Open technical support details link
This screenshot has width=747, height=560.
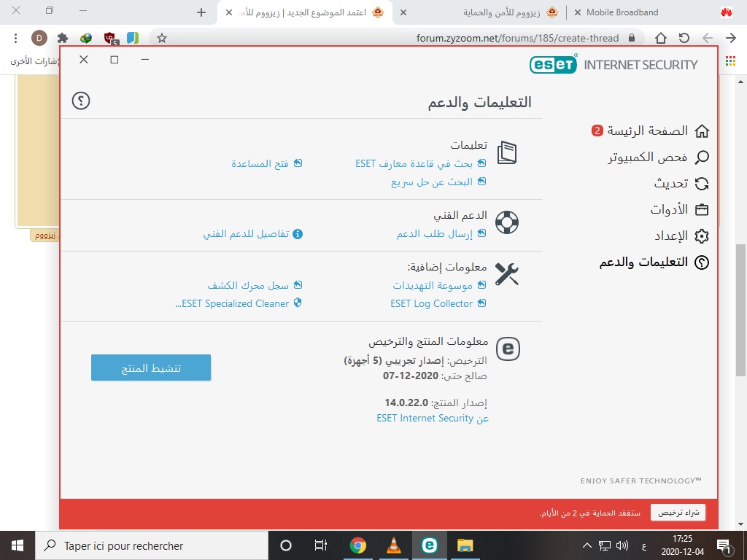pos(252,234)
